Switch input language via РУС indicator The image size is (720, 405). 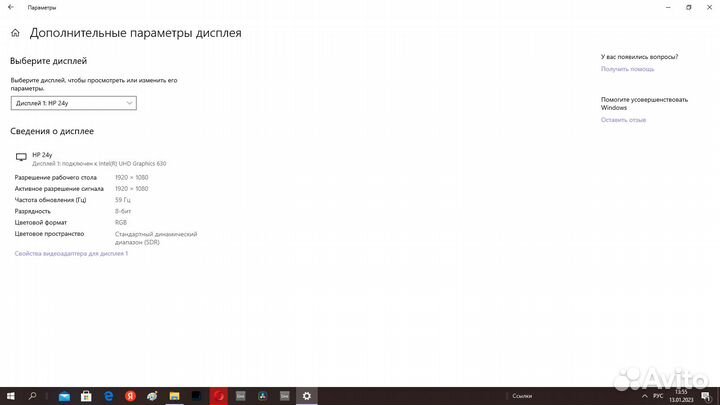click(x=658, y=396)
